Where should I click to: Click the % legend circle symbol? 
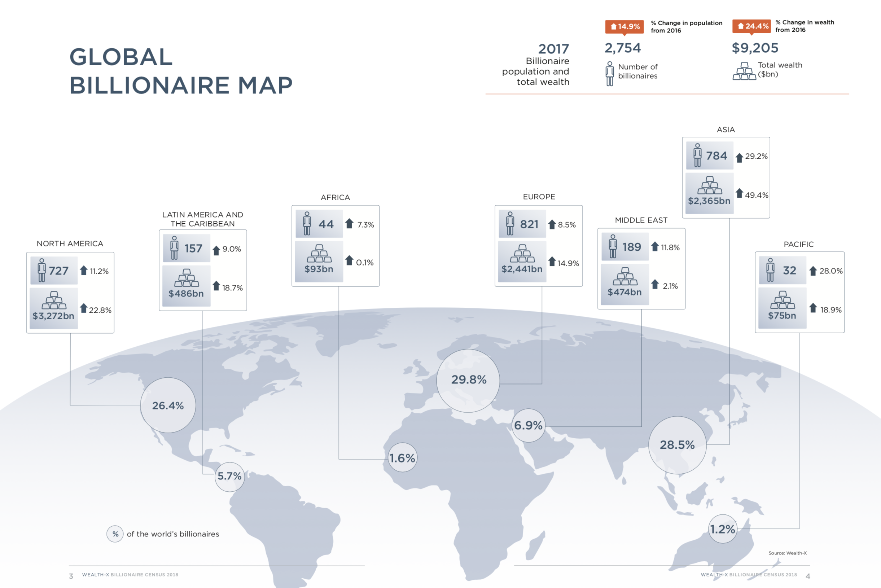pyautogui.click(x=115, y=534)
